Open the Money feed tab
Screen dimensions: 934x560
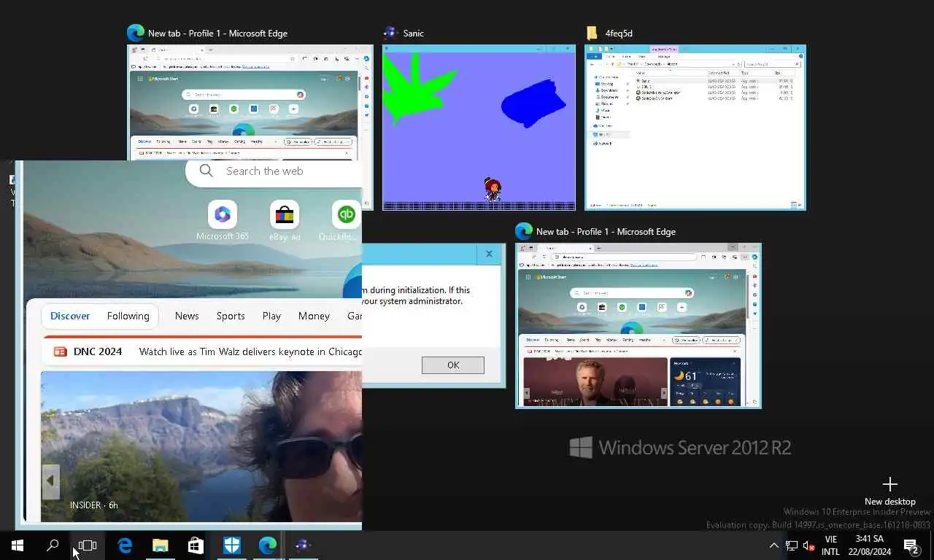[314, 316]
